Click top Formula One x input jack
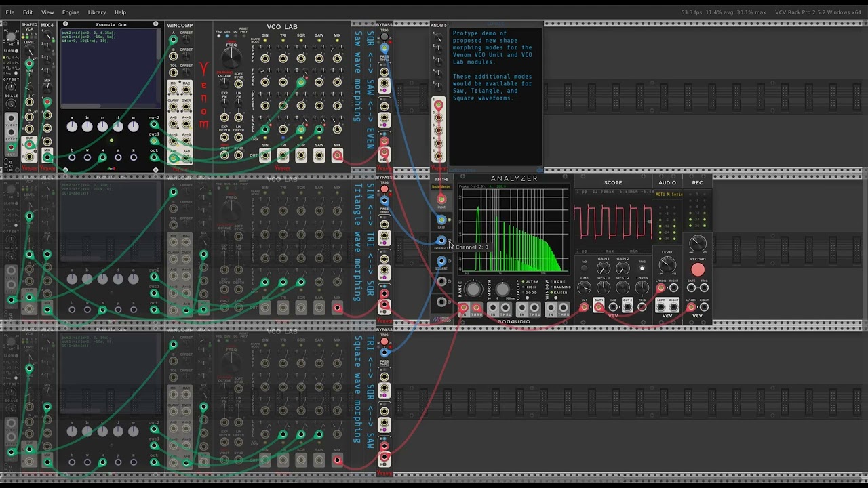 (102, 157)
